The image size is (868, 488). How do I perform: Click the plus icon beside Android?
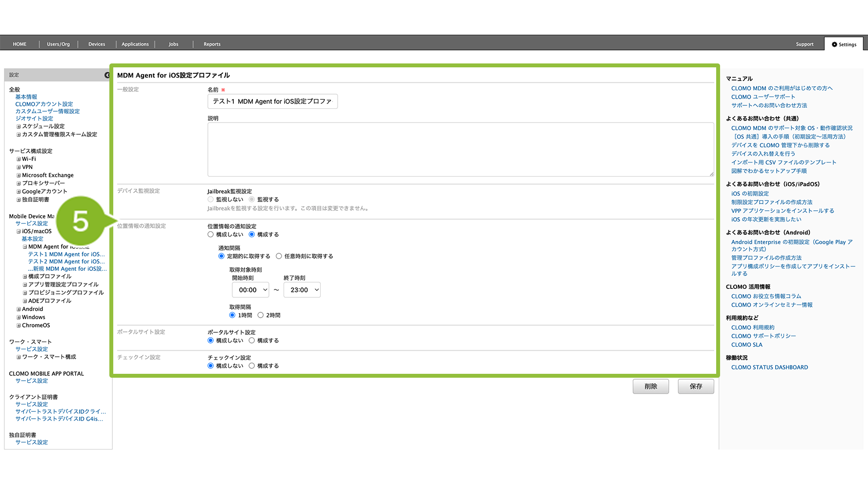(x=19, y=309)
